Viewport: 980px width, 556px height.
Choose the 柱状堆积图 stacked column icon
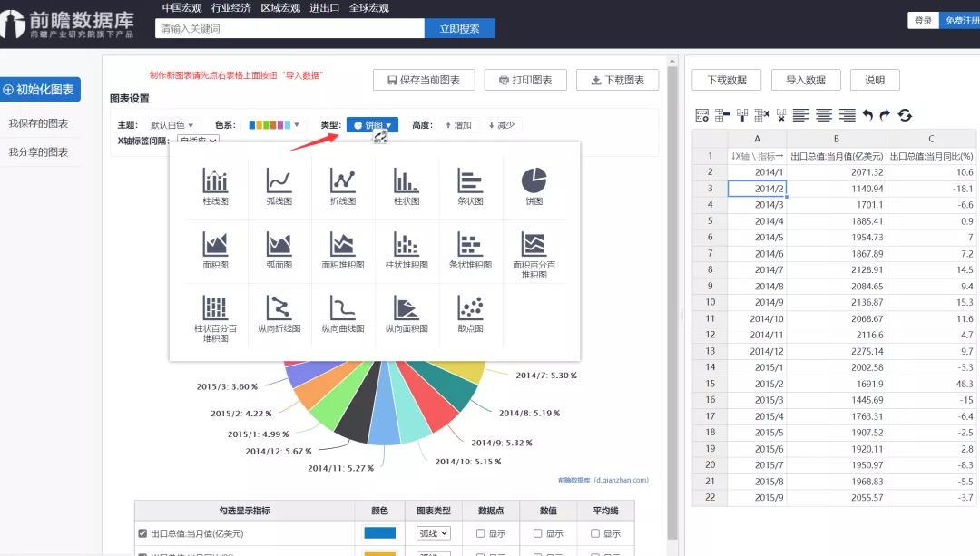click(x=407, y=250)
